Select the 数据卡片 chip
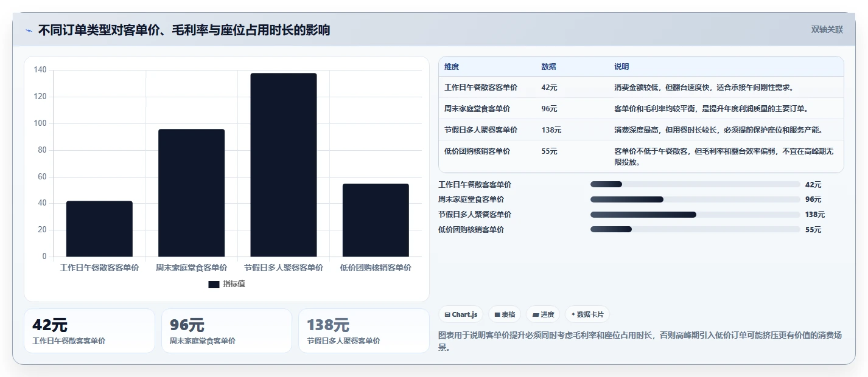The height and width of the screenshot is (377, 868). point(587,314)
